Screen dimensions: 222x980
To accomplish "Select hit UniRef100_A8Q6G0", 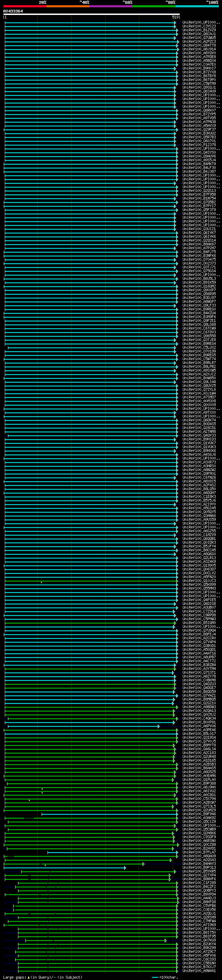I will pyautogui.click(x=199, y=554).
